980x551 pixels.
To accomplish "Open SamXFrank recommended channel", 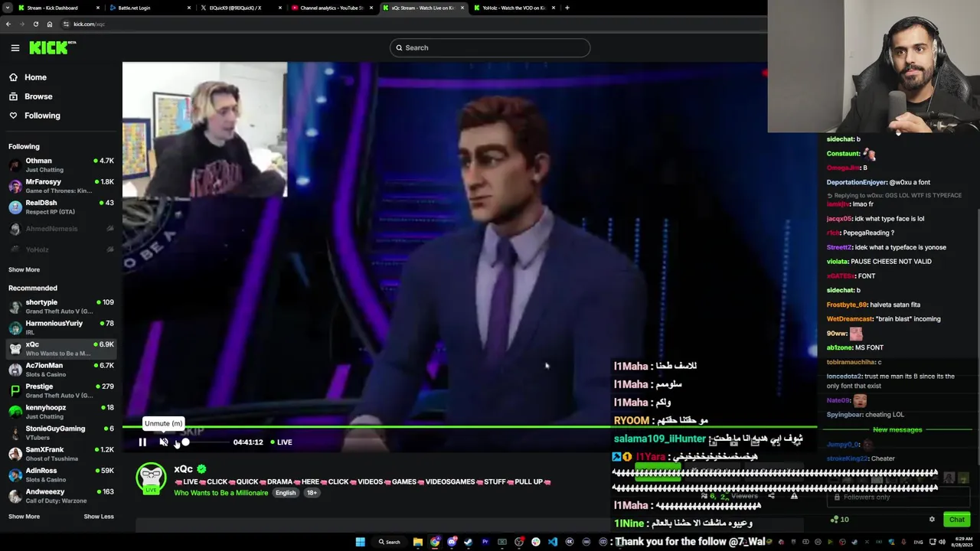I will [x=61, y=454].
